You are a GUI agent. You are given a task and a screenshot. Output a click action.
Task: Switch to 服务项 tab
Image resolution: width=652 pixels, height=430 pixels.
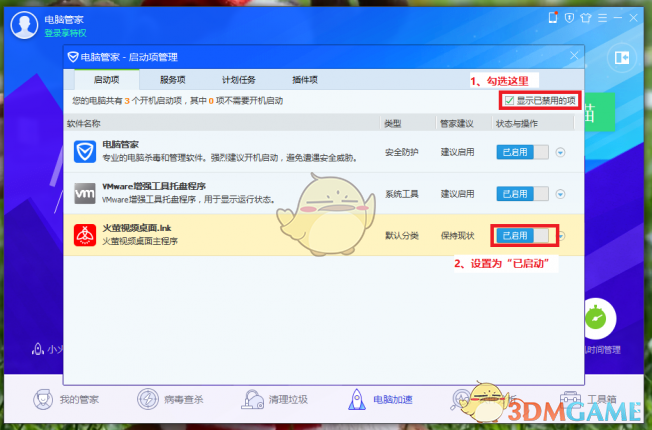pos(173,79)
